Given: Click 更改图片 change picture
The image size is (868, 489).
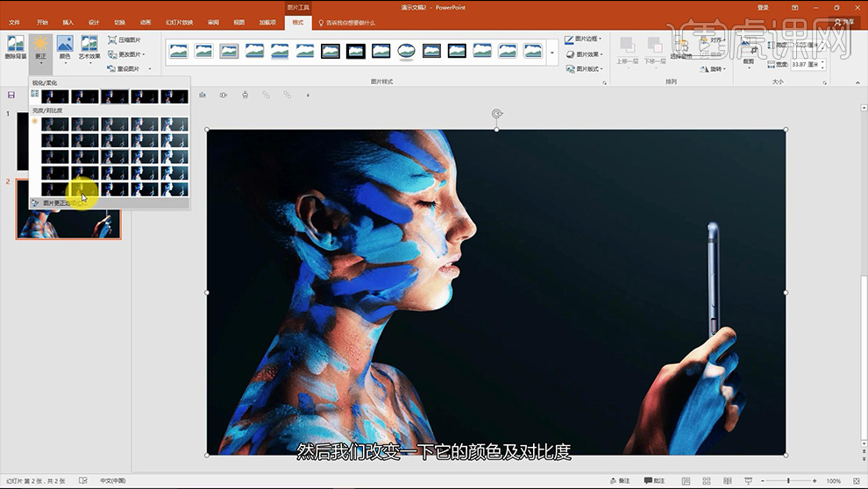Looking at the screenshot, I should [x=125, y=54].
